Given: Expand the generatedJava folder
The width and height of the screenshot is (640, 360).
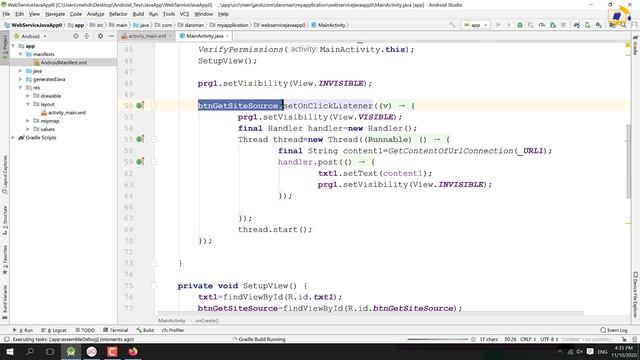Looking at the screenshot, I should tap(20, 79).
